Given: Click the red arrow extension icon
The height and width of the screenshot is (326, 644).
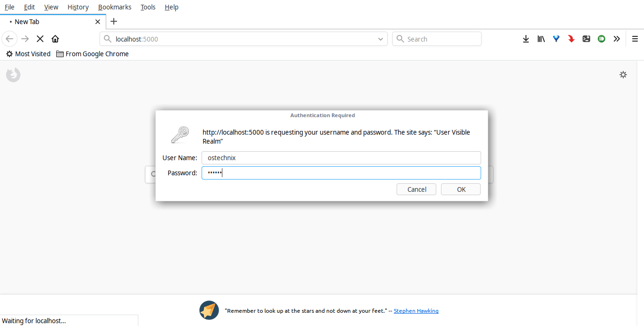Looking at the screenshot, I should click(x=571, y=39).
